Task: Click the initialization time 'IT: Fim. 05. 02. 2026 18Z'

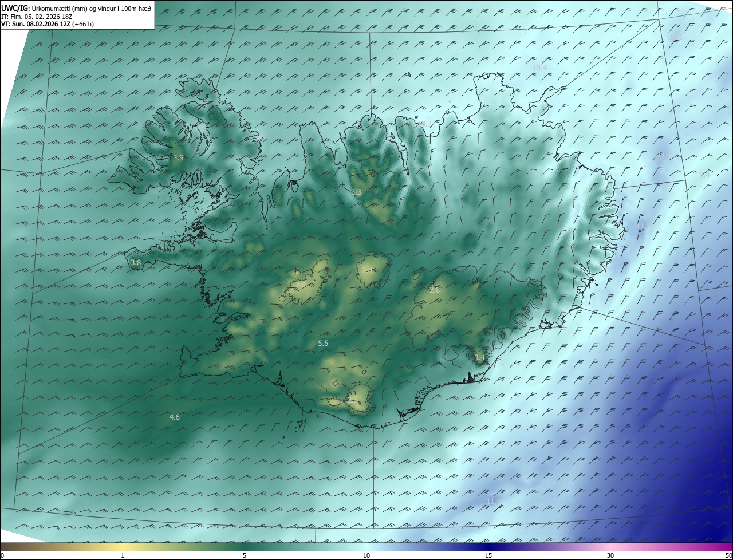Action: tap(37, 16)
